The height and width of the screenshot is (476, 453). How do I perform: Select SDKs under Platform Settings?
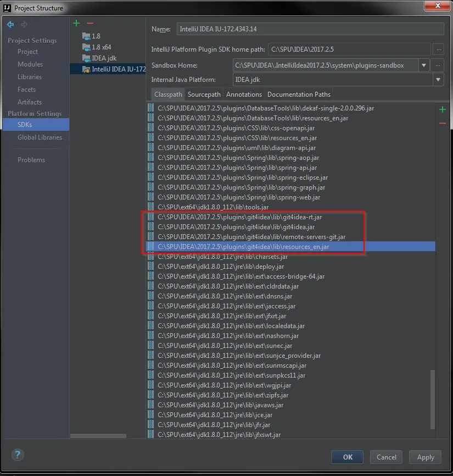pos(36,124)
